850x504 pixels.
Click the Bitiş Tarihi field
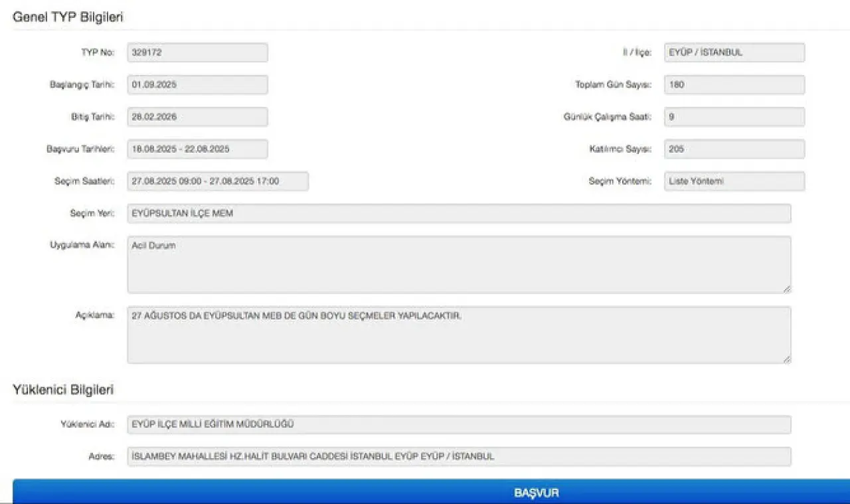click(x=197, y=117)
